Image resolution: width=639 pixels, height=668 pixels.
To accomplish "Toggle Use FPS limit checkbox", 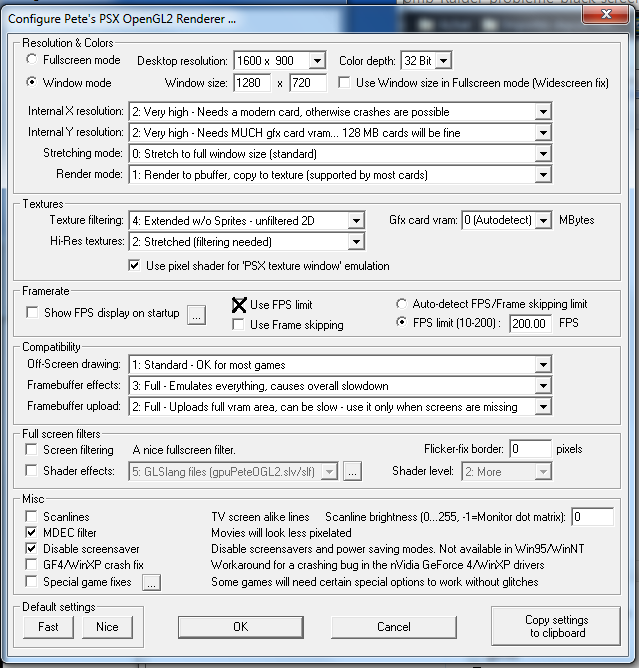I will tap(239, 305).
